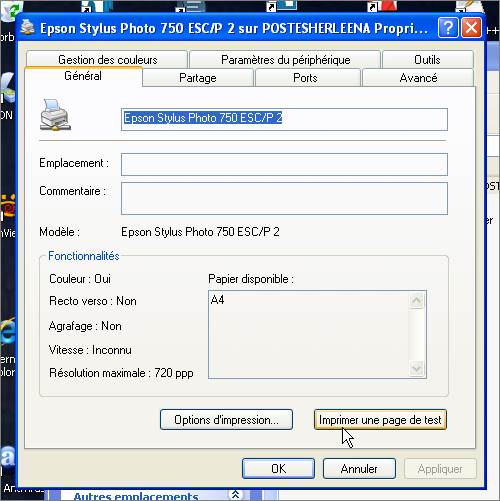The height and width of the screenshot is (501, 500).
Task: Click Imprimer une page de test
Action: [380, 420]
